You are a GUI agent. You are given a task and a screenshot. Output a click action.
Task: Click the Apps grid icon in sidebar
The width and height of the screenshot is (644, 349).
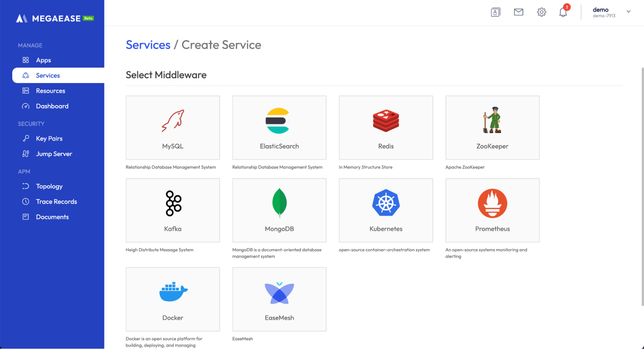26,60
